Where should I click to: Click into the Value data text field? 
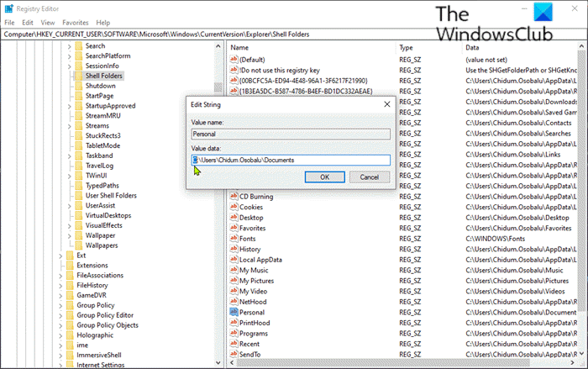(291, 161)
